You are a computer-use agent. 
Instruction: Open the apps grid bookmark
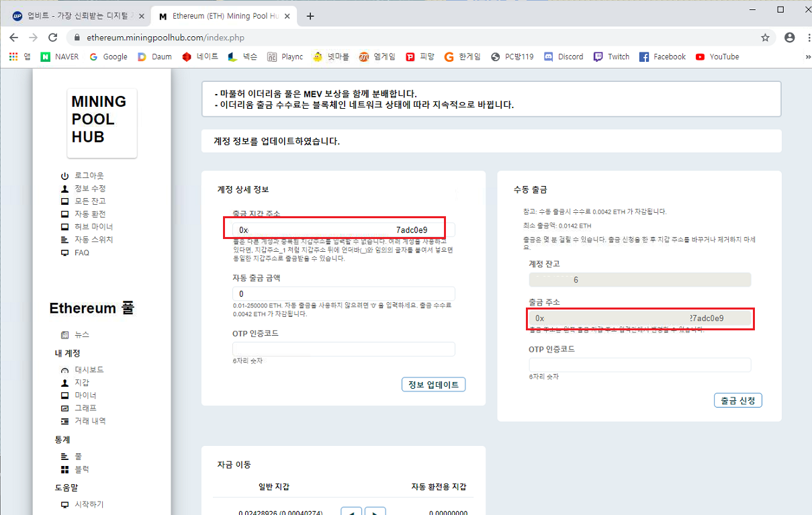point(19,57)
